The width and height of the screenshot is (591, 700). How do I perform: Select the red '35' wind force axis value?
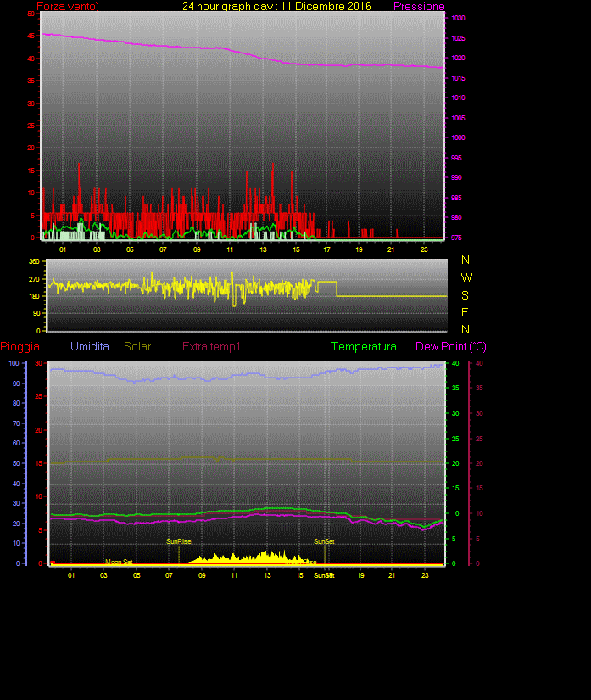pos(31,81)
